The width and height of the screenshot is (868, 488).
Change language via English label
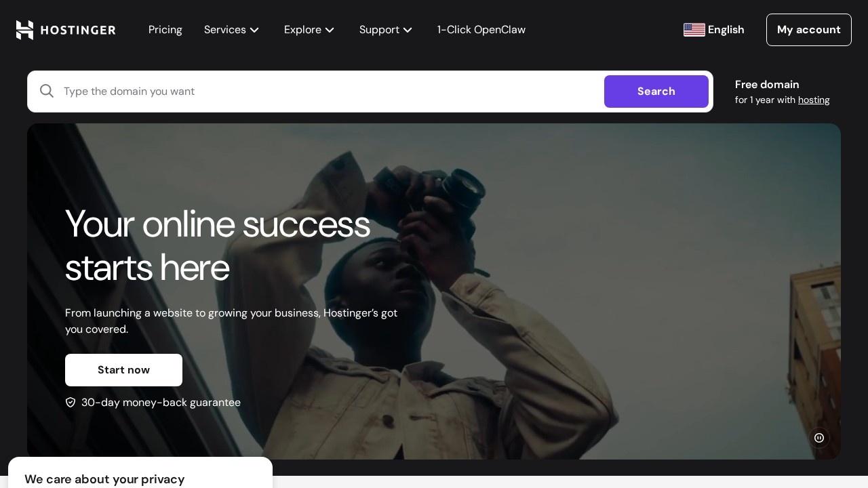pos(726,30)
